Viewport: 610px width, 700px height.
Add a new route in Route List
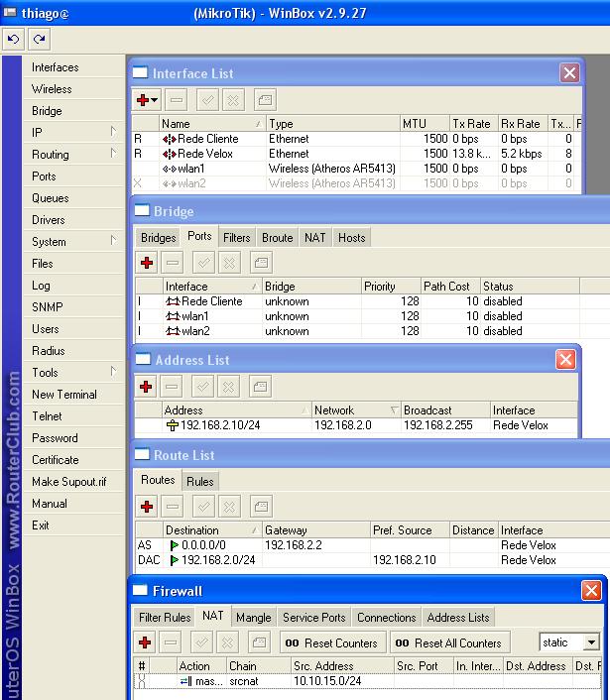pos(147,507)
